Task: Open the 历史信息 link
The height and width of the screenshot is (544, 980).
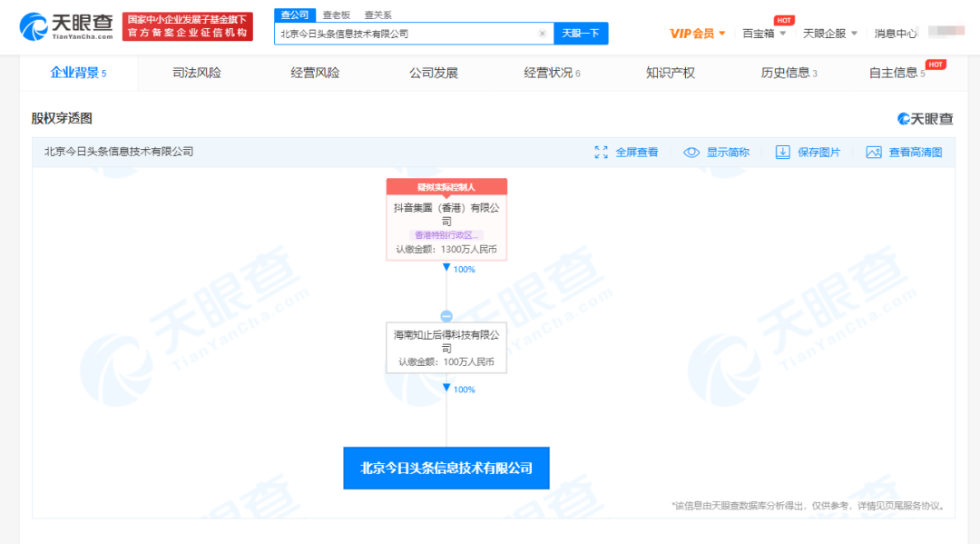Action: (x=784, y=72)
